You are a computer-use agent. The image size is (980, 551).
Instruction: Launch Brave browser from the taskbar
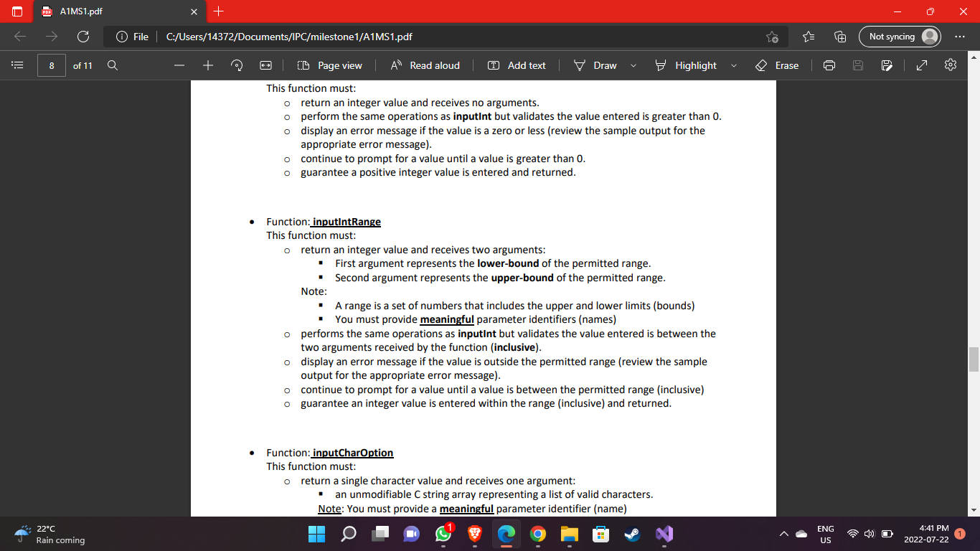(475, 534)
